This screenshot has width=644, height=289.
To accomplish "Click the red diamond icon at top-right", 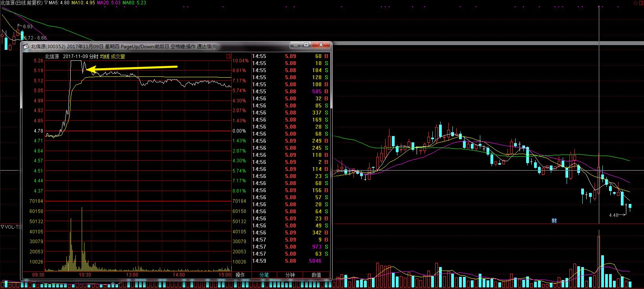I will 635,3.
